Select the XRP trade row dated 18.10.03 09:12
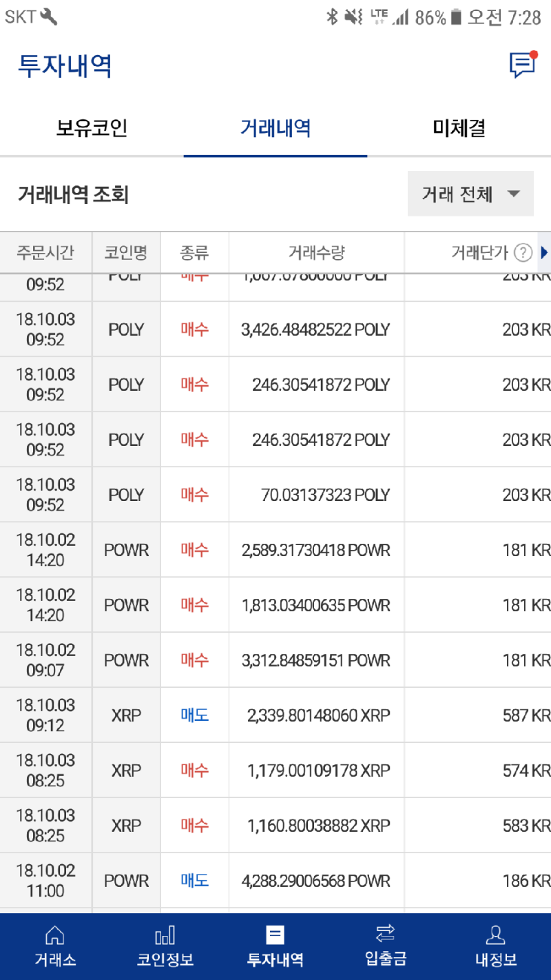The width and height of the screenshot is (551, 980). click(275, 715)
